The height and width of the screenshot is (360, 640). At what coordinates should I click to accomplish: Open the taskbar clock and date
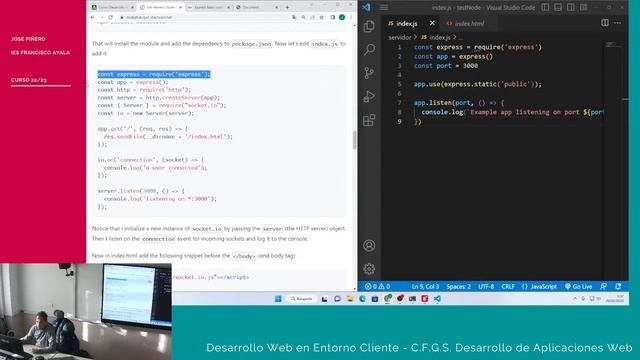tap(614, 298)
